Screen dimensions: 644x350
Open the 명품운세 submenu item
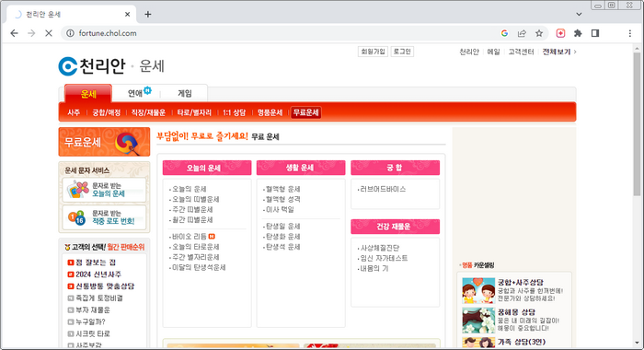(x=270, y=112)
